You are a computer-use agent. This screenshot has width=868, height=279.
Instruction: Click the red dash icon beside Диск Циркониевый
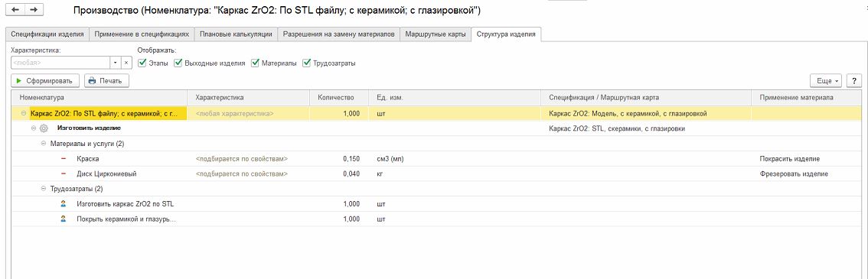point(63,174)
